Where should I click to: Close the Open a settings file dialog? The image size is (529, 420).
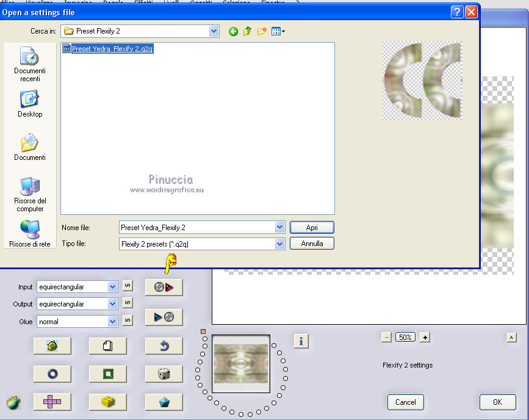(x=471, y=12)
